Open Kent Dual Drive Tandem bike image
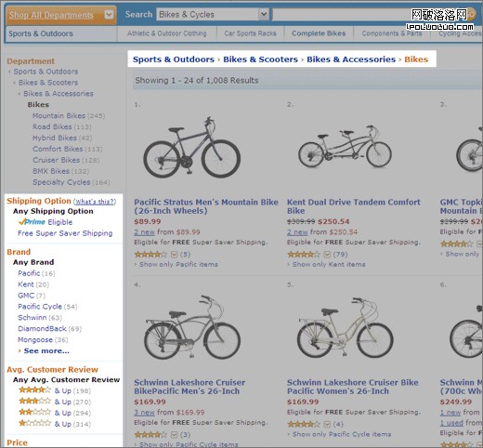The image size is (483, 448). pyautogui.click(x=345, y=146)
